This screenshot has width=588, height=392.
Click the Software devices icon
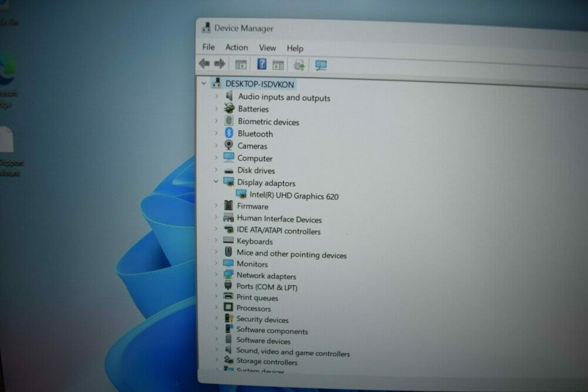[228, 339]
